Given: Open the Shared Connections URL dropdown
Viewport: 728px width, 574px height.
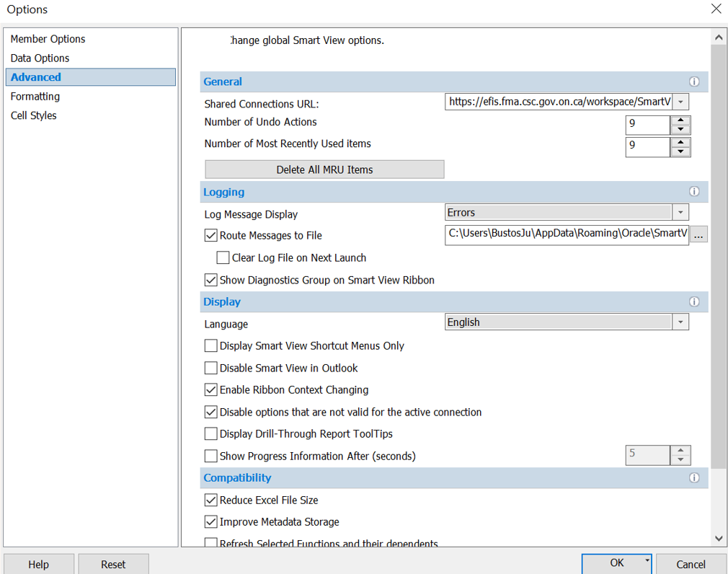Looking at the screenshot, I should (x=680, y=102).
